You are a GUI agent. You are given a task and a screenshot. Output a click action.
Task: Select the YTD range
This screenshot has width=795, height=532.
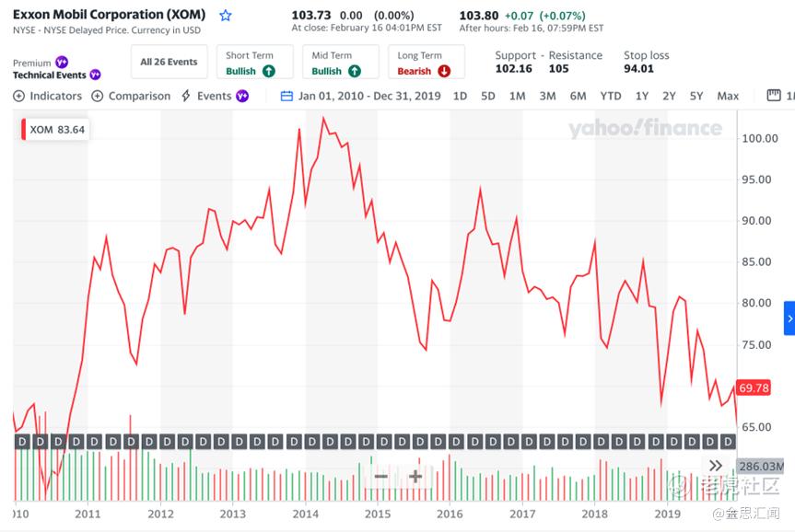pos(611,97)
